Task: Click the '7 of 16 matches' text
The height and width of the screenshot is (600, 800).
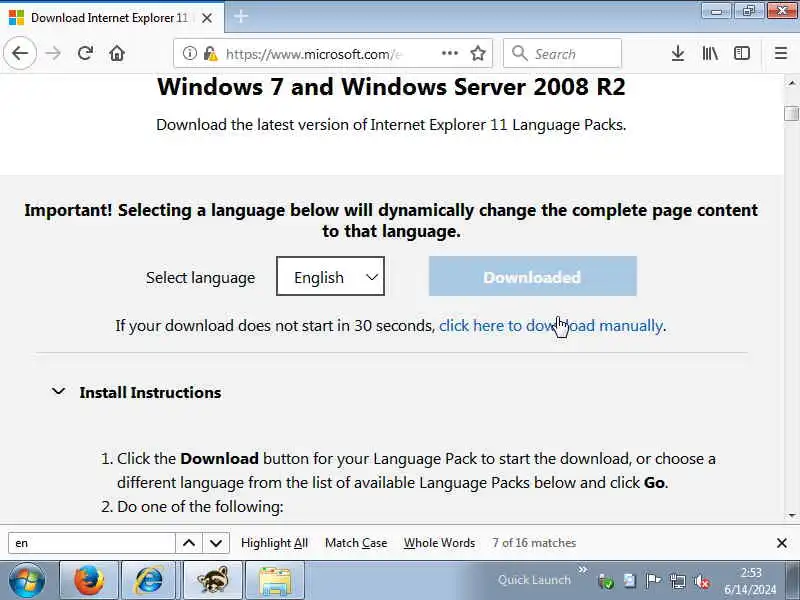Action: pyautogui.click(x=534, y=543)
